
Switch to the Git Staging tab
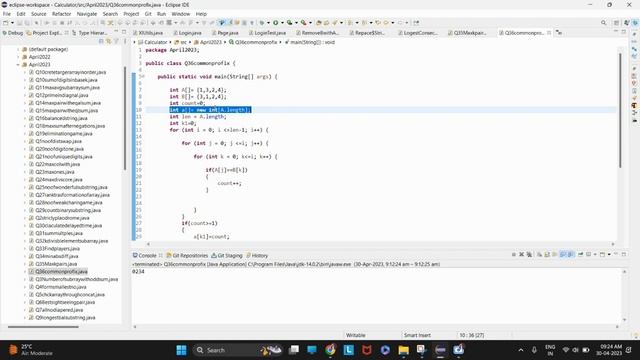[227, 256]
